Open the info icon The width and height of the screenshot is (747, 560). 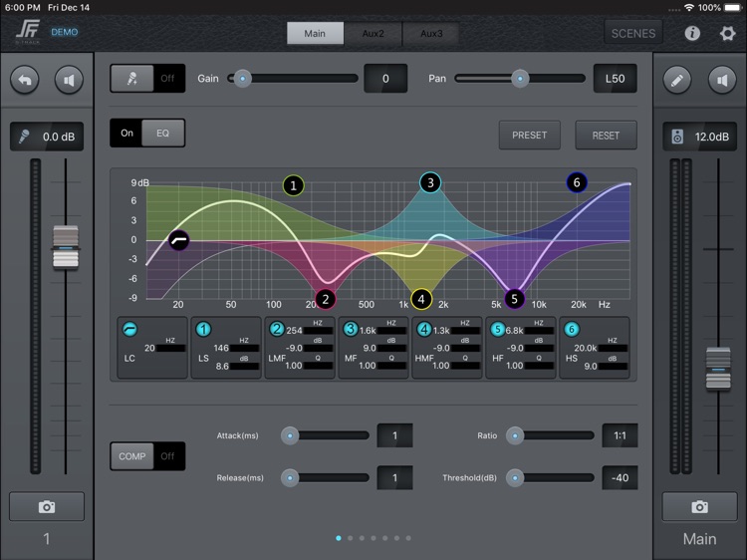click(692, 33)
